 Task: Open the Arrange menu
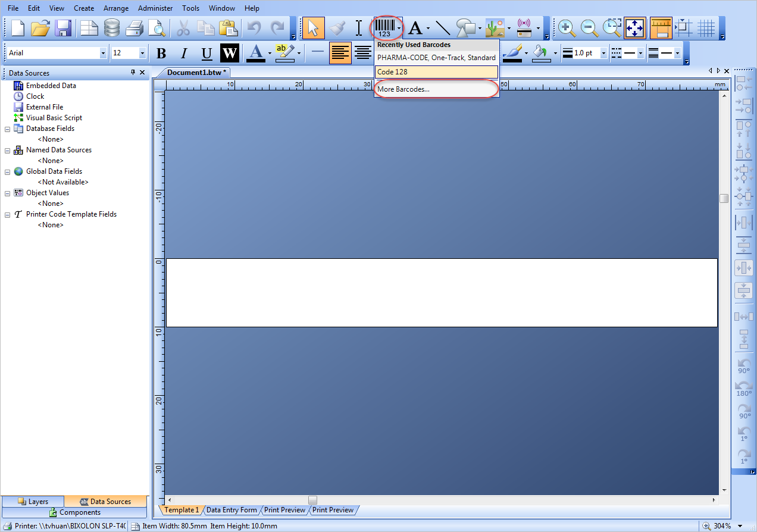click(x=115, y=8)
